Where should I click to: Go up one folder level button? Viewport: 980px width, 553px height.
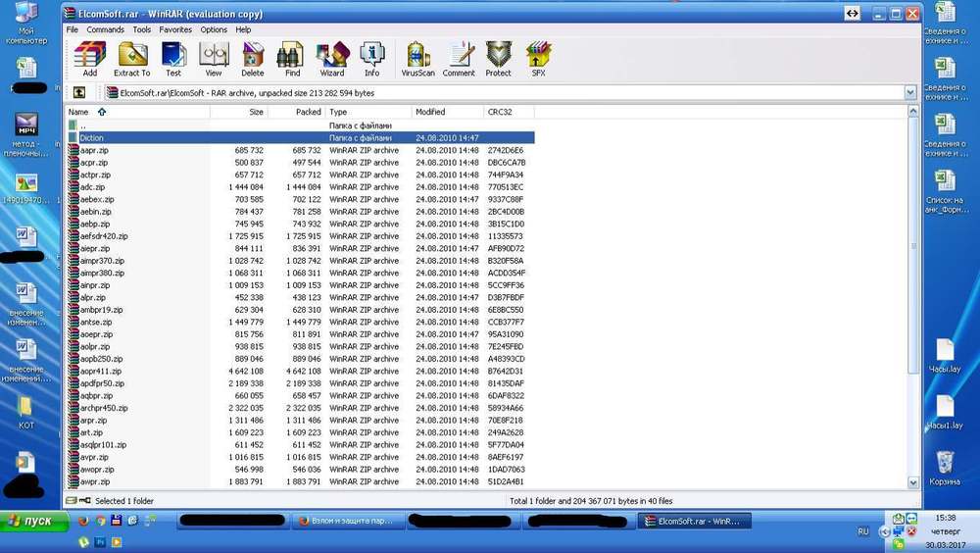79,93
